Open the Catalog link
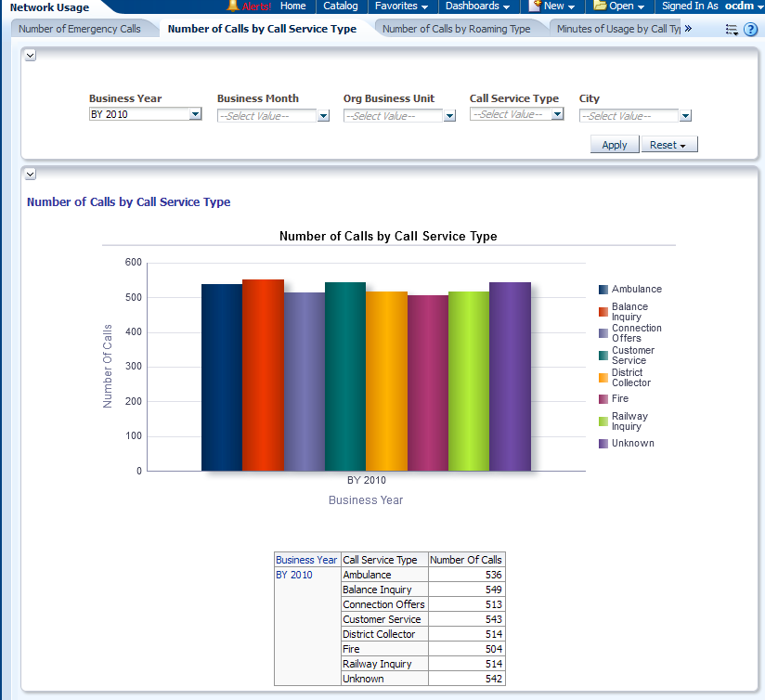765x700 pixels. pyautogui.click(x=340, y=6)
